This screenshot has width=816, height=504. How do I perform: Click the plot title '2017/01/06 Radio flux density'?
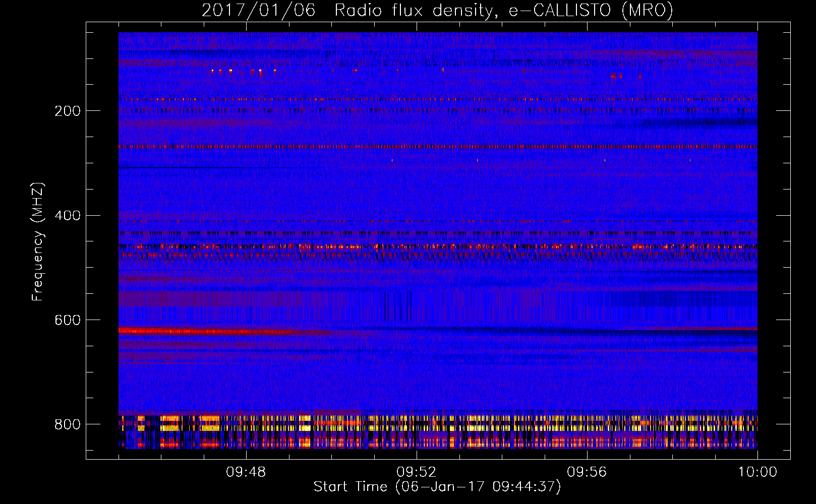[437, 10]
